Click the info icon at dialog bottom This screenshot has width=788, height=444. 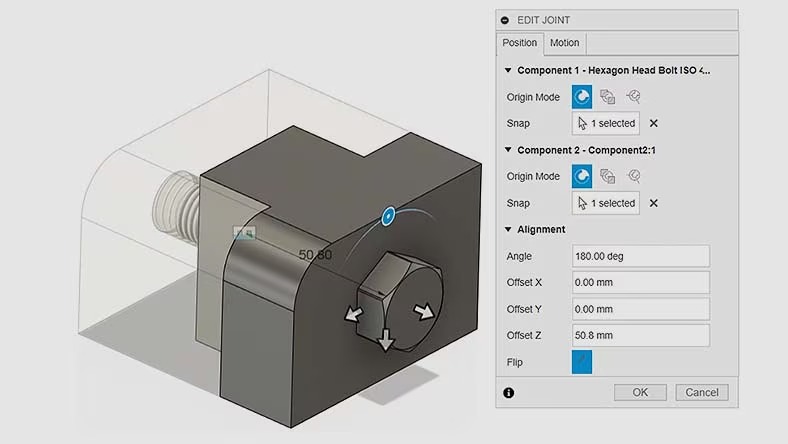tap(508, 393)
